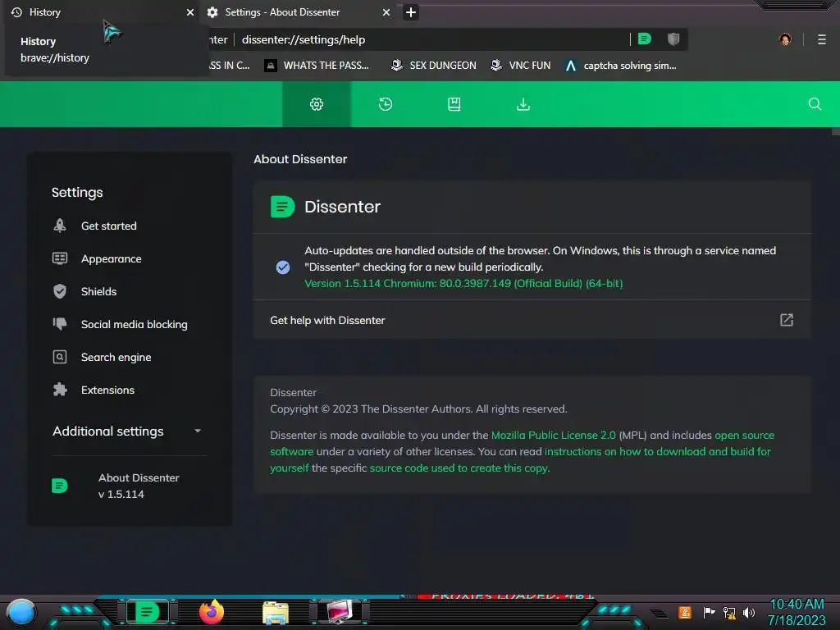Click the shield icon beside Shields

[60, 291]
